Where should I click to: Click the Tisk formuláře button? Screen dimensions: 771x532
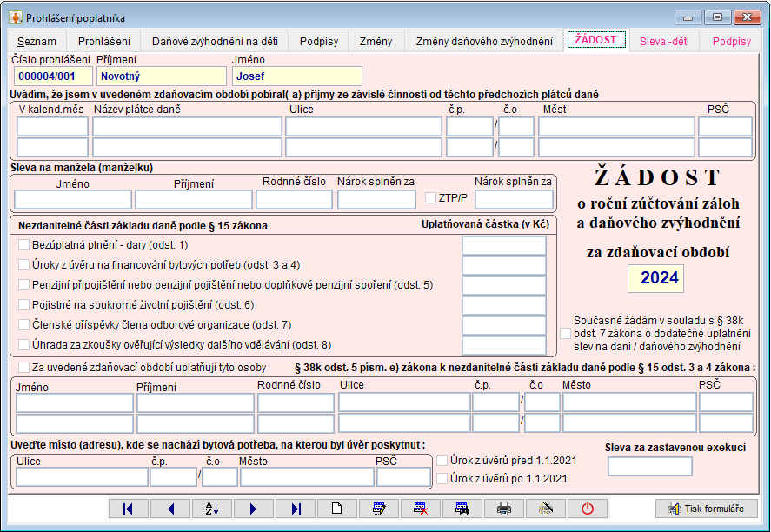[x=706, y=509]
